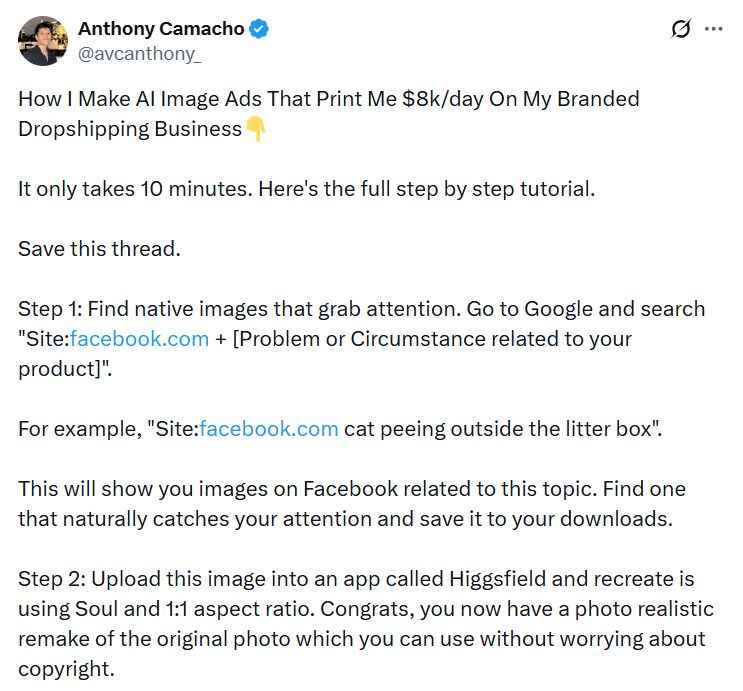Open the facebook.com link in Step 1
Screen dimensions: 743x691
pyautogui.click(x=139, y=338)
